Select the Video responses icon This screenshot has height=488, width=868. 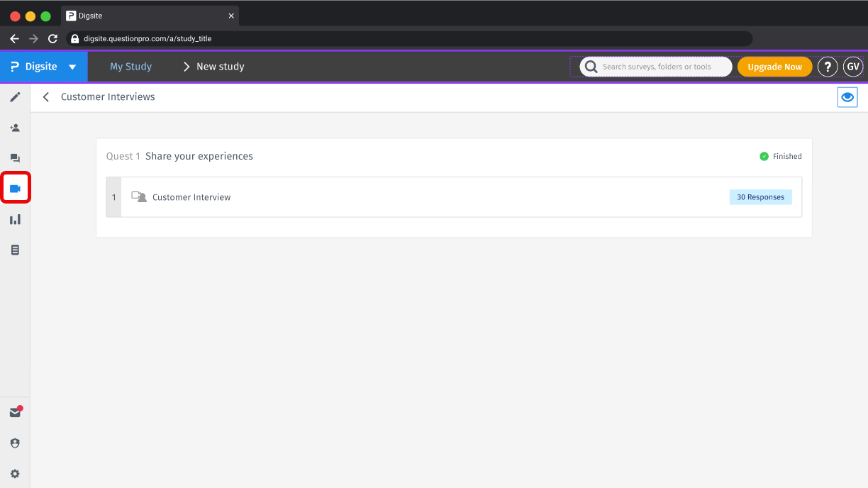click(15, 188)
